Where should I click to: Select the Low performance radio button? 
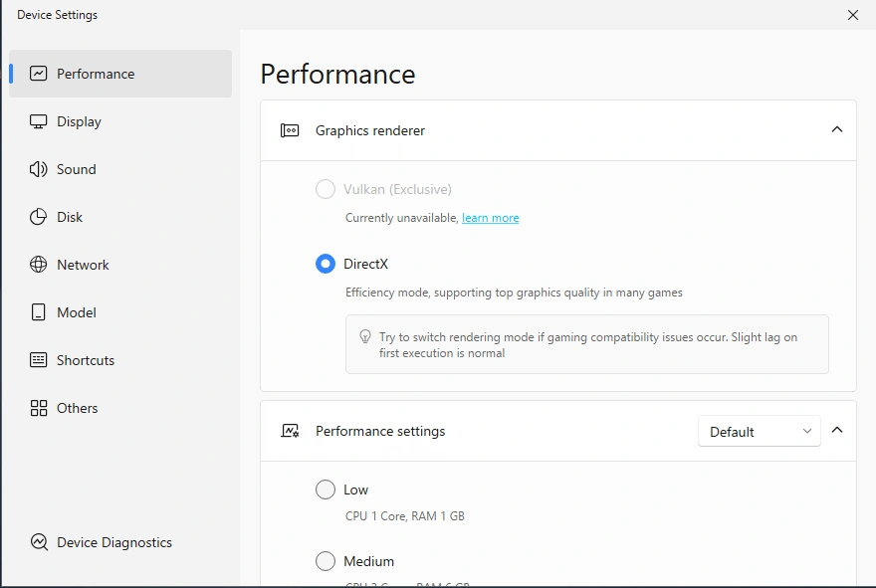pyautogui.click(x=326, y=490)
